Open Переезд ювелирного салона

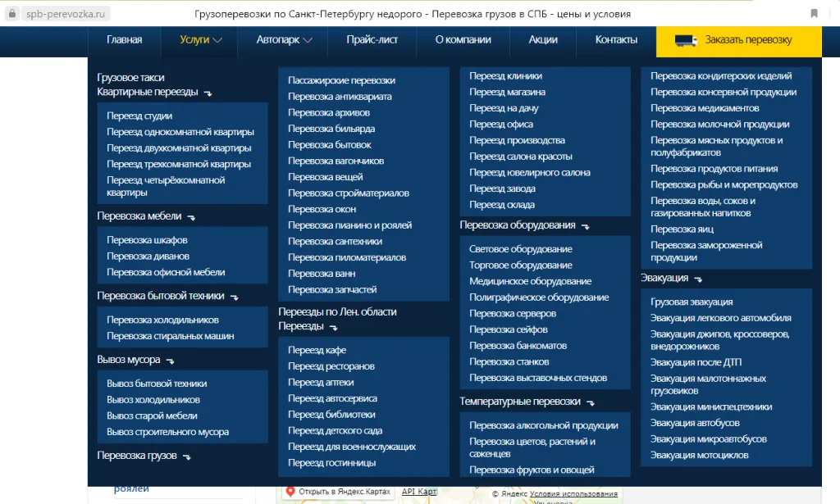coord(529,172)
